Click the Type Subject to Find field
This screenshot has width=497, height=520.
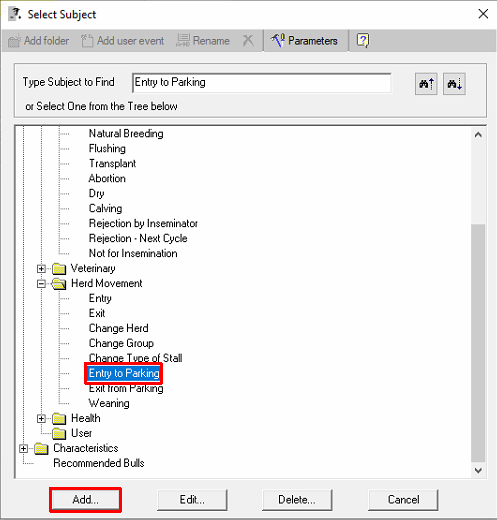coord(262,82)
